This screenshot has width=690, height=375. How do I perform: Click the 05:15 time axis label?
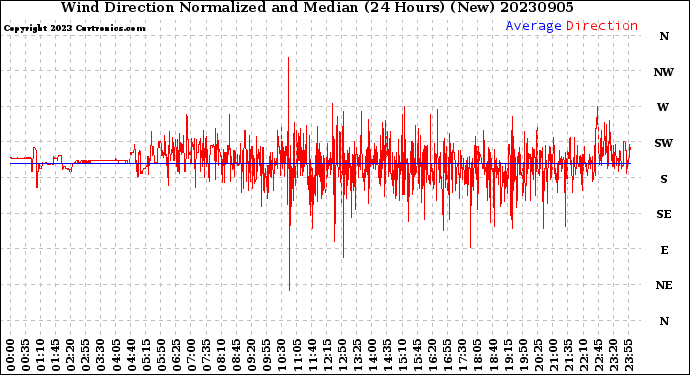pos(146,355)
